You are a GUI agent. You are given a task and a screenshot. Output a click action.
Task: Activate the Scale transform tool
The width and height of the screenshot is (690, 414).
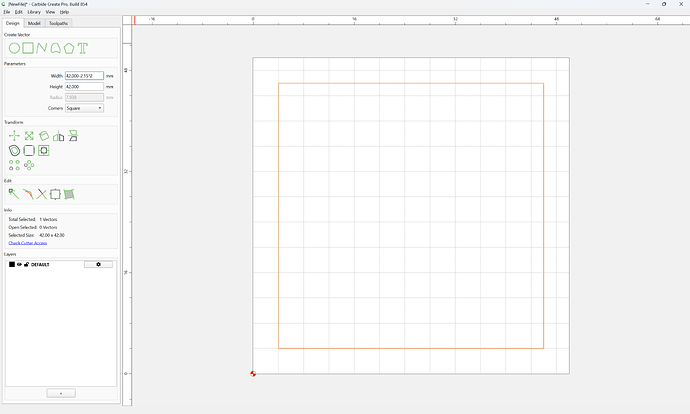click(29, 136)
